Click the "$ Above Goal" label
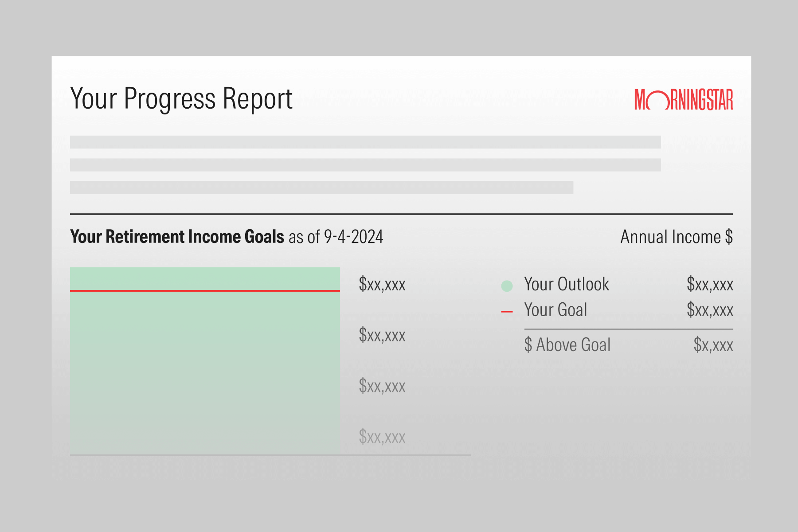This screenshot has width=798, height=532. pyautogui.click(x=567, y=345)
